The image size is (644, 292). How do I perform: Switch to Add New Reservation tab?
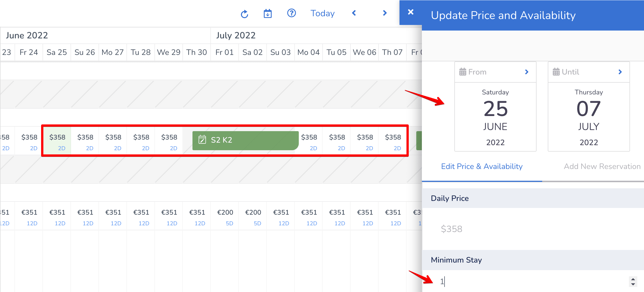[602, 166]
